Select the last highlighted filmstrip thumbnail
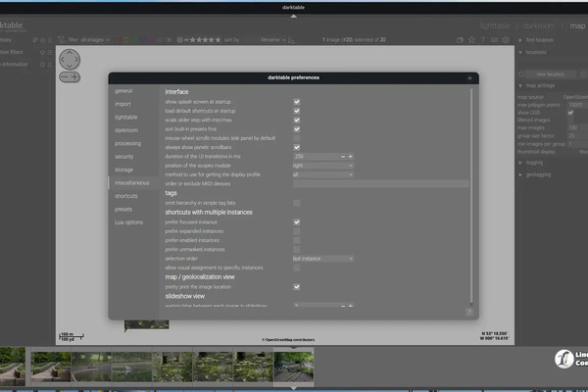This screenshot has height=392, width=588. pos(294,367)
